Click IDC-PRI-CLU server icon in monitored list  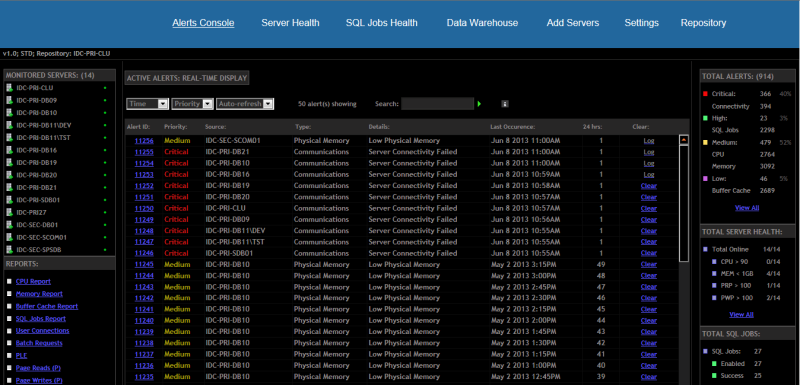coord(9,88)
